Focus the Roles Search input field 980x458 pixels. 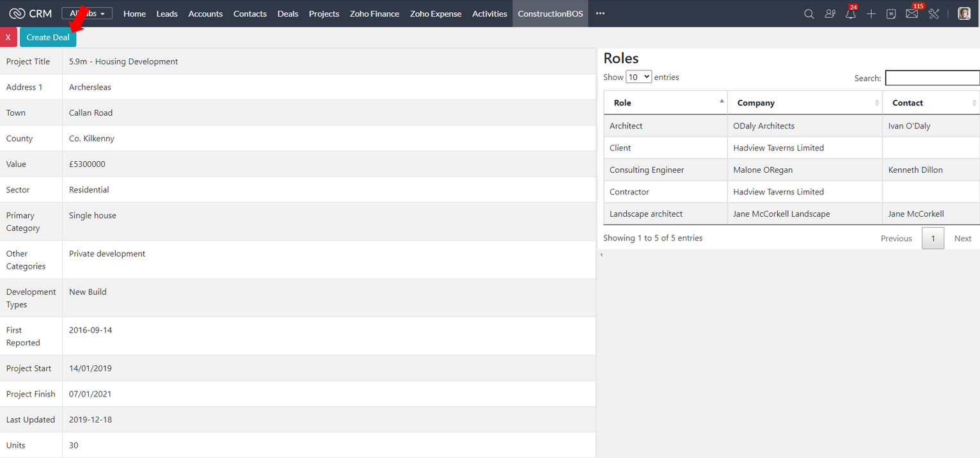pyautogui.click(x=932, y=78)
